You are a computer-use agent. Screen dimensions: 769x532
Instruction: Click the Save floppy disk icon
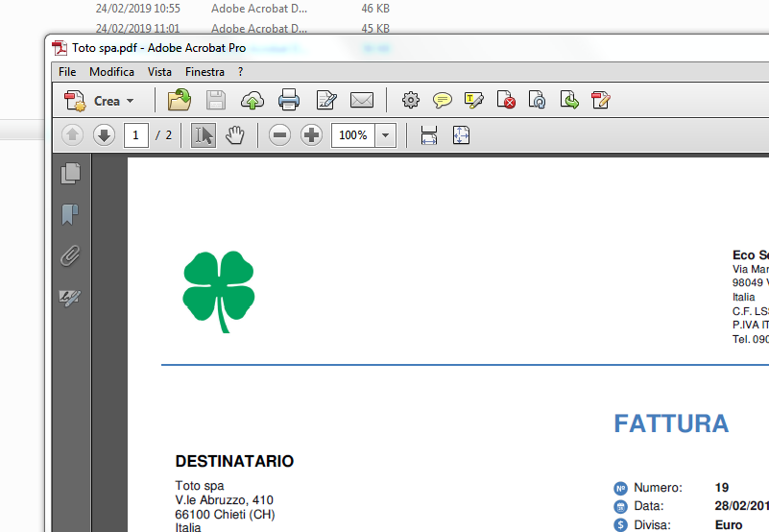pyautogui.click(x=216, y=100)
